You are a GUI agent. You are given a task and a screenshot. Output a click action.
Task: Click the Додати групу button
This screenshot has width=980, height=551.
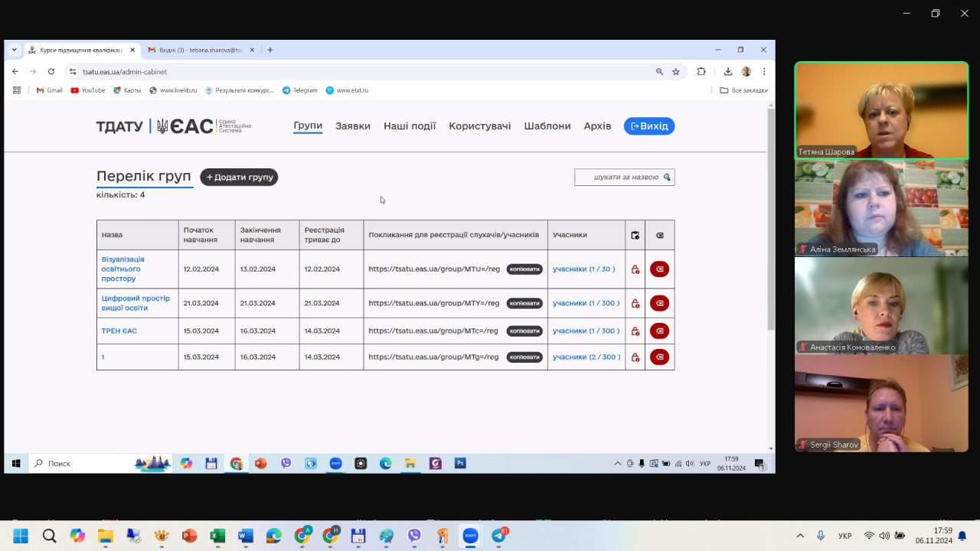(239, 178)
